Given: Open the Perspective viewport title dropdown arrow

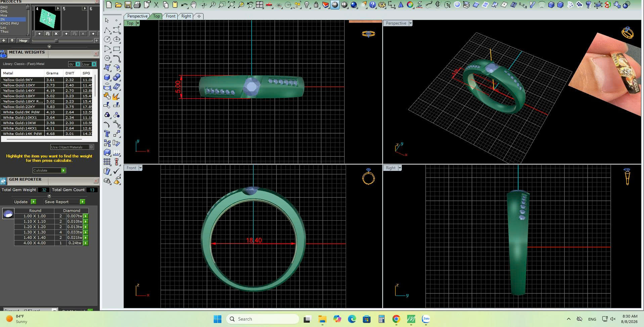Looking at the screenshot, I should tap(410, 23).
